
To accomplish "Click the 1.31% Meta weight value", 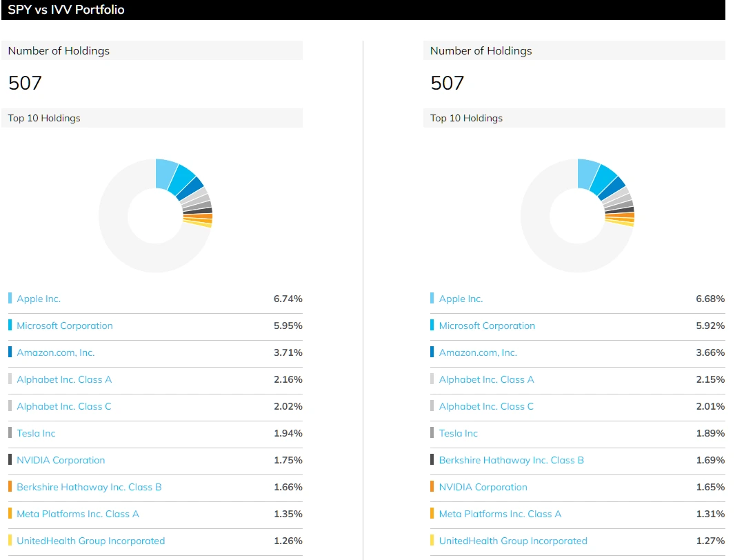I will point(710,514).
